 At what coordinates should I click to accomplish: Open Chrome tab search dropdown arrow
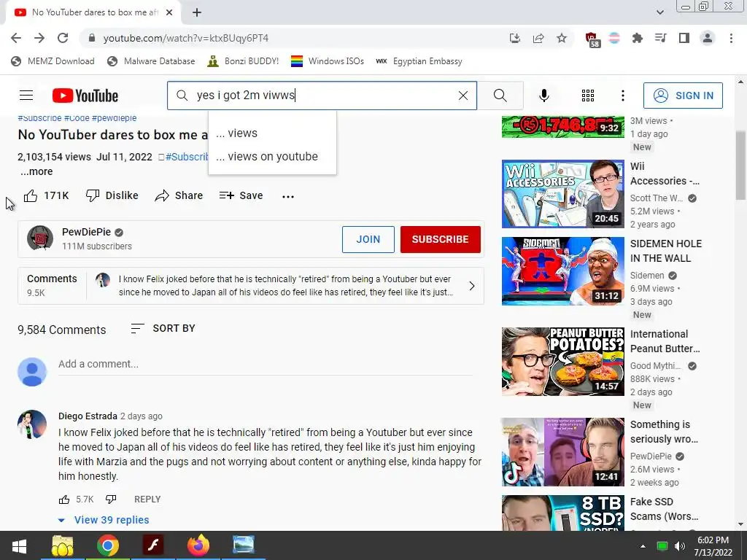point(659,12)
